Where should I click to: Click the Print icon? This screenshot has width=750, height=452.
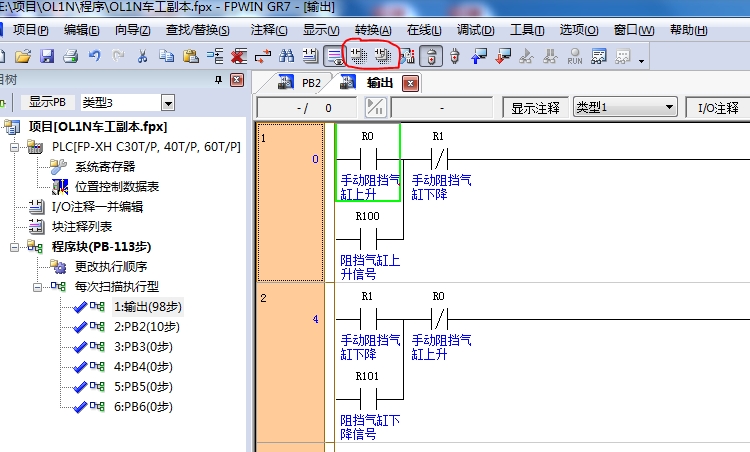(x=70, y=56)
